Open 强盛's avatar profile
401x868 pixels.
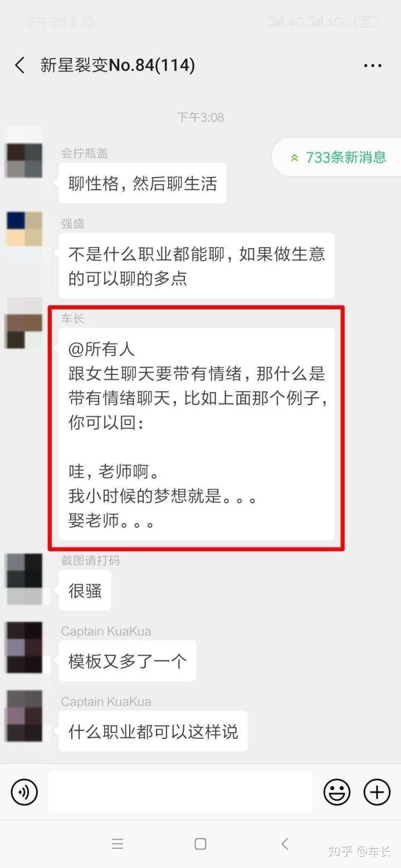[24, 229]
